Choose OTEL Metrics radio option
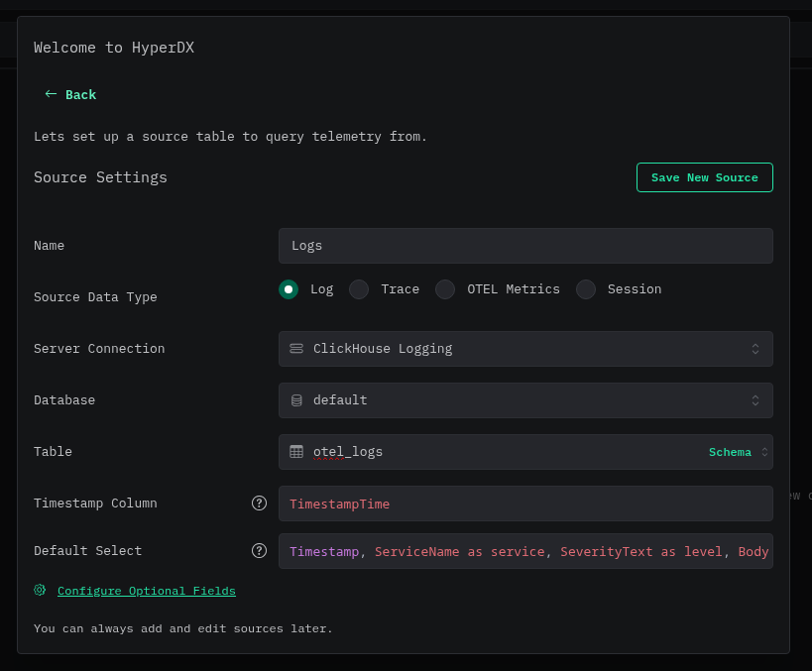This screenshot has height=671, width=812. click(445, 289)
